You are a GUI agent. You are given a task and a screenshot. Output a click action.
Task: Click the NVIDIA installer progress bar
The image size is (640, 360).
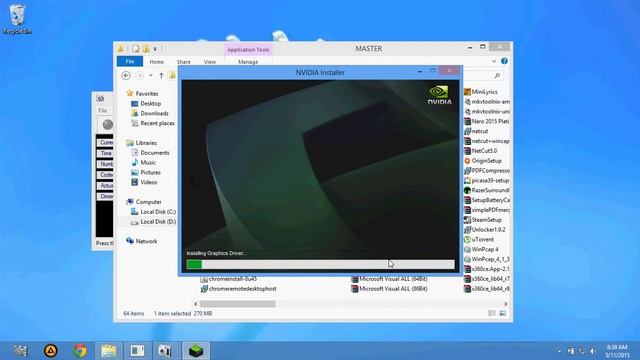click(320, 264)
